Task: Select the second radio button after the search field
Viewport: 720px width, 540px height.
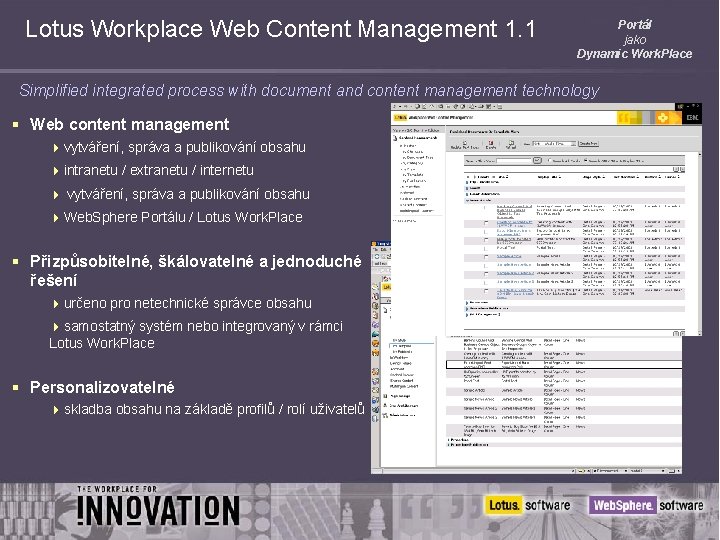Action: 586,160
